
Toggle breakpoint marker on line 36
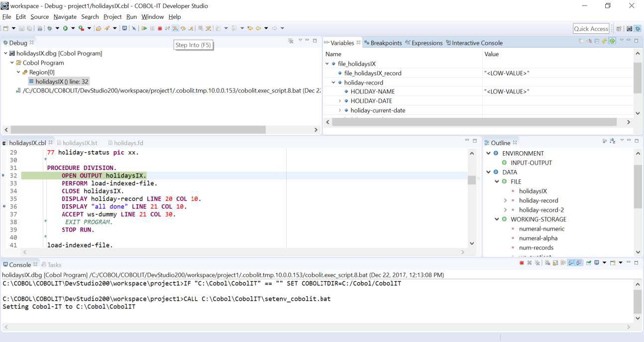pos(4,206)
